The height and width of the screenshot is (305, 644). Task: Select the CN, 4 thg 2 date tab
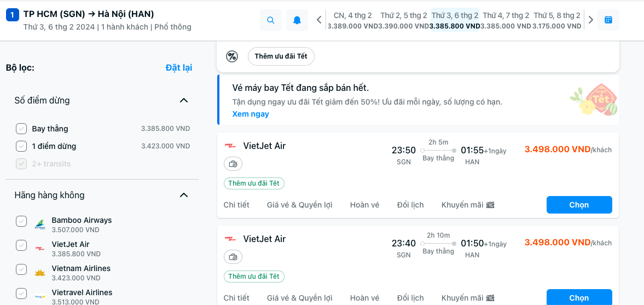352,20
